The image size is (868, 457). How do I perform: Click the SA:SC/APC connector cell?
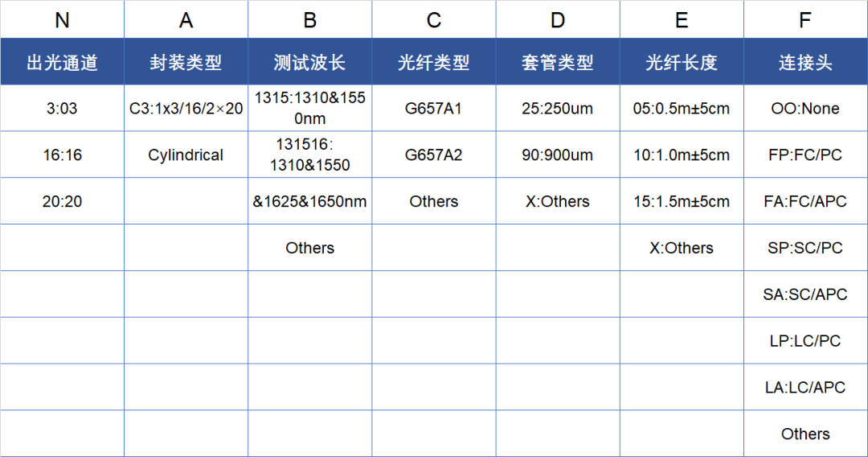click(x=805, y=294)
